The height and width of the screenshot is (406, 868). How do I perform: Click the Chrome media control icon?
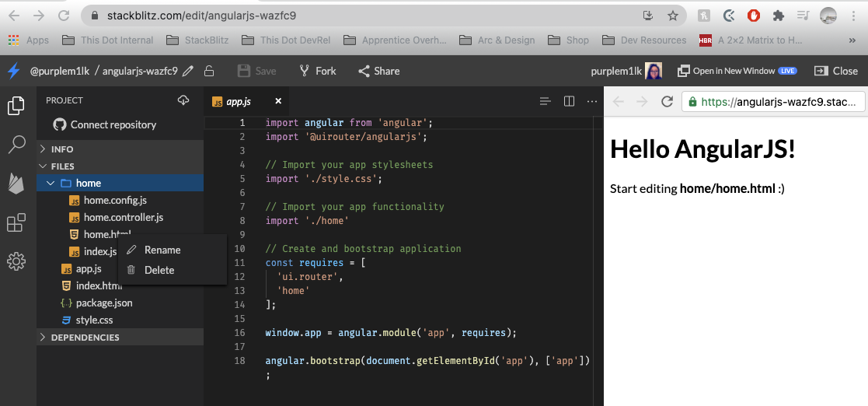804,16
